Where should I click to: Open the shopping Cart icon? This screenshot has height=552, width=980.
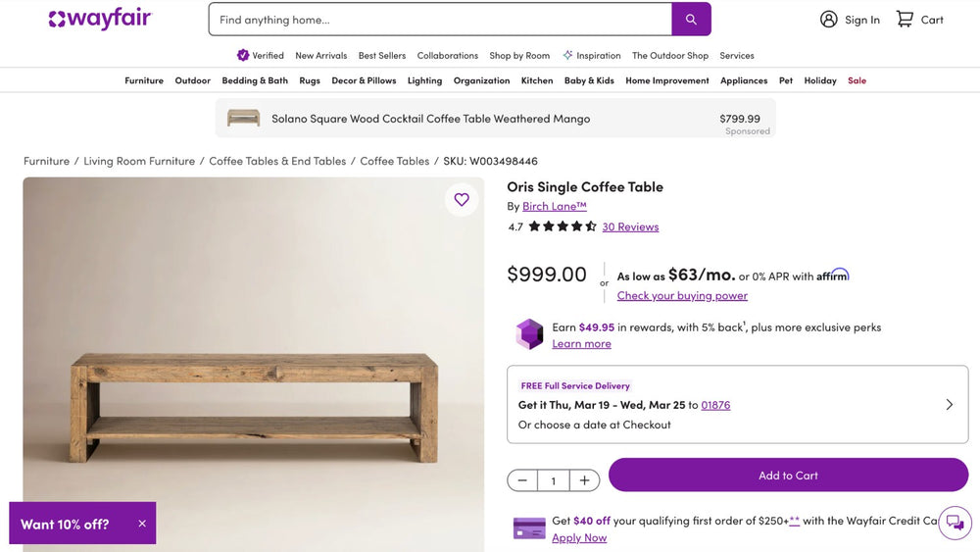pos(905,20)
